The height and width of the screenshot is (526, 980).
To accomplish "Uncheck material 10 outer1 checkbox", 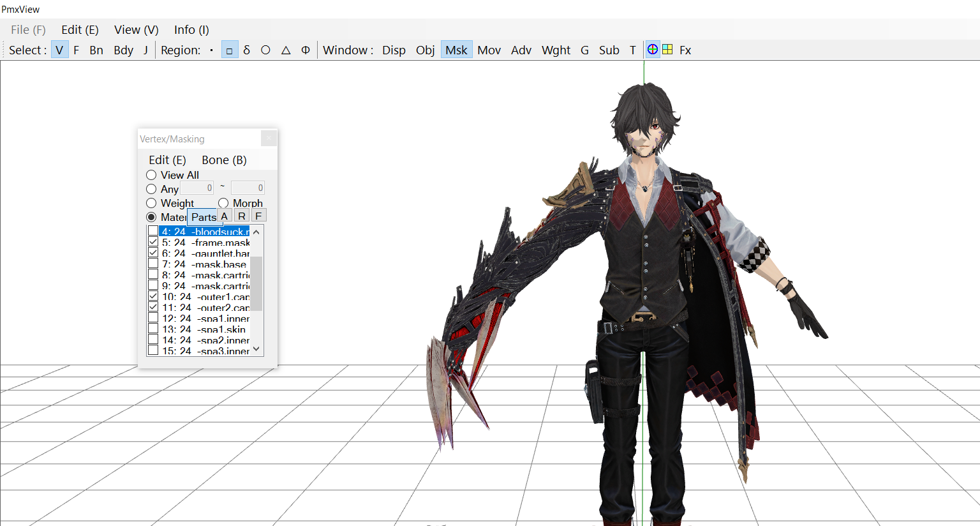I will coord(153,296).
